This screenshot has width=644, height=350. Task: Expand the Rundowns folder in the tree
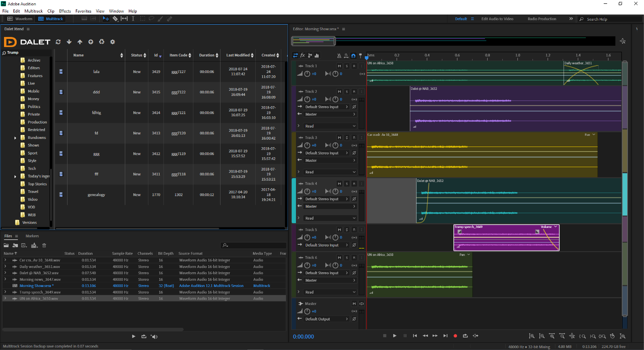click(15, 138)
